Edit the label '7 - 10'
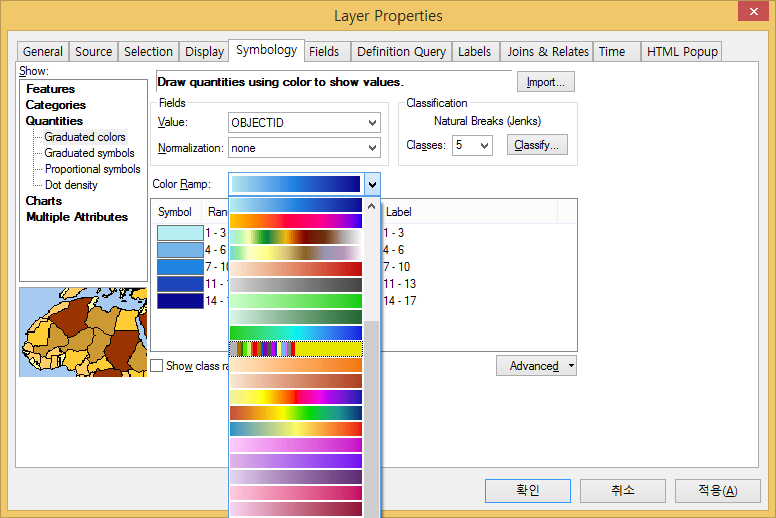This screenshot has height=518, width=776. (396, 267)
